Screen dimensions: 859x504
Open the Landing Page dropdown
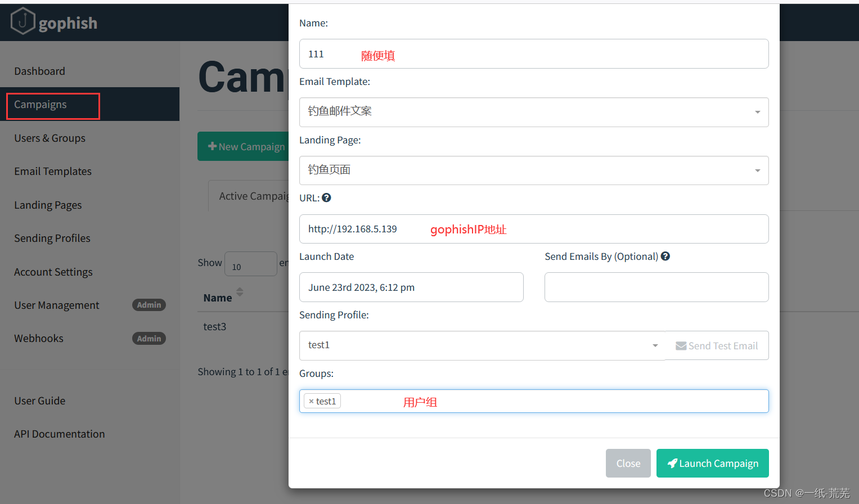pos(534,170)
